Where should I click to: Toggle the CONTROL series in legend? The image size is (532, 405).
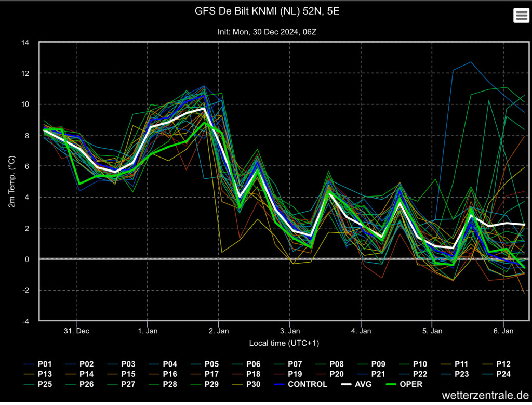pyautogui.click(x=300, y=384)
